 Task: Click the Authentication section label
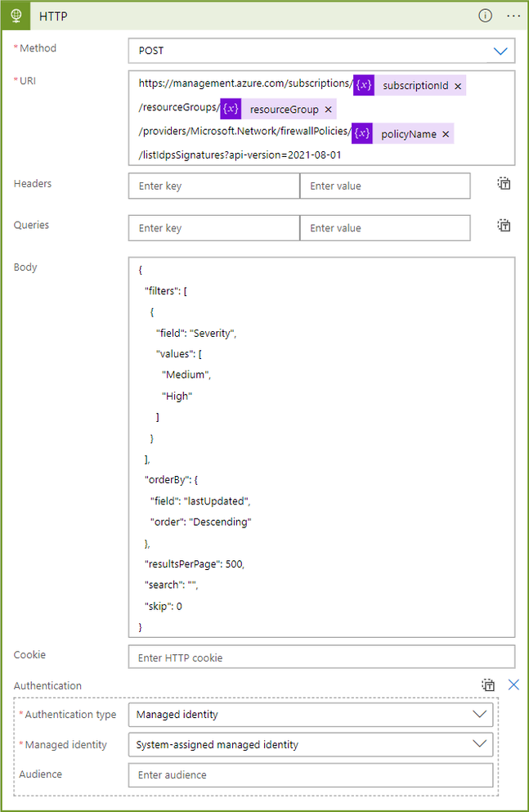click(x=47, y=685)
